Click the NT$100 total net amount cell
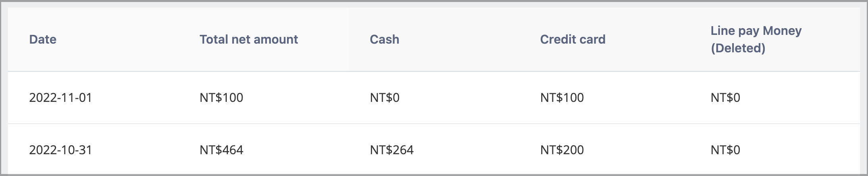Image resolution: width=868 pixels, height=176 pixels. click(x=221, y=98)
